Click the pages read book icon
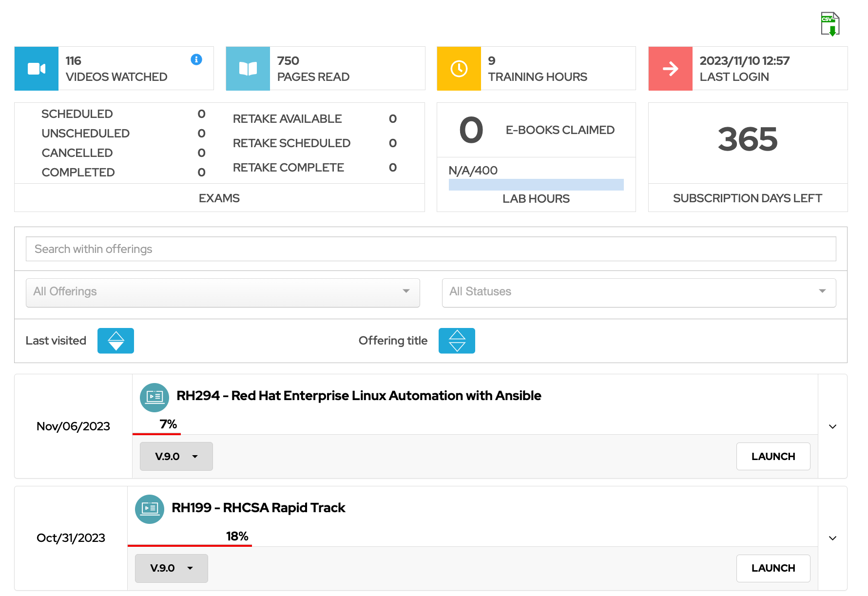This screenshot has height=596, width=868. pyautogui.click(x=248, y=68)
